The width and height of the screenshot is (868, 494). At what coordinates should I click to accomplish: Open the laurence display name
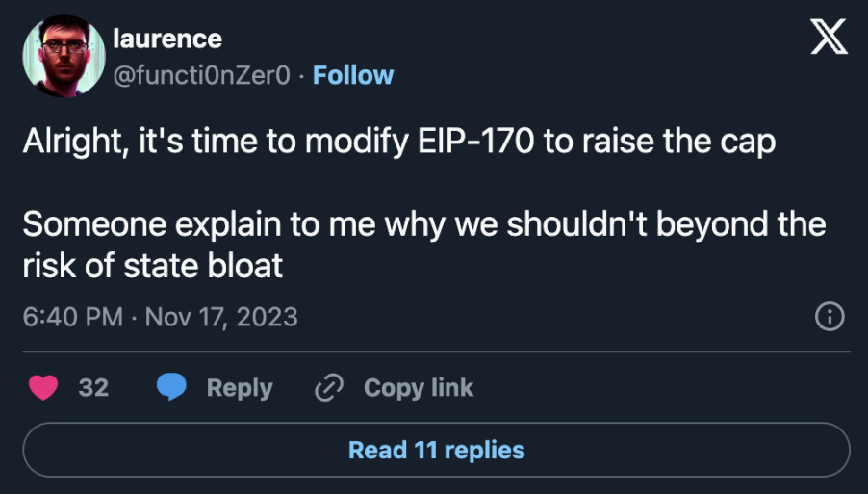pyautogui.click(x=167, y=39)
